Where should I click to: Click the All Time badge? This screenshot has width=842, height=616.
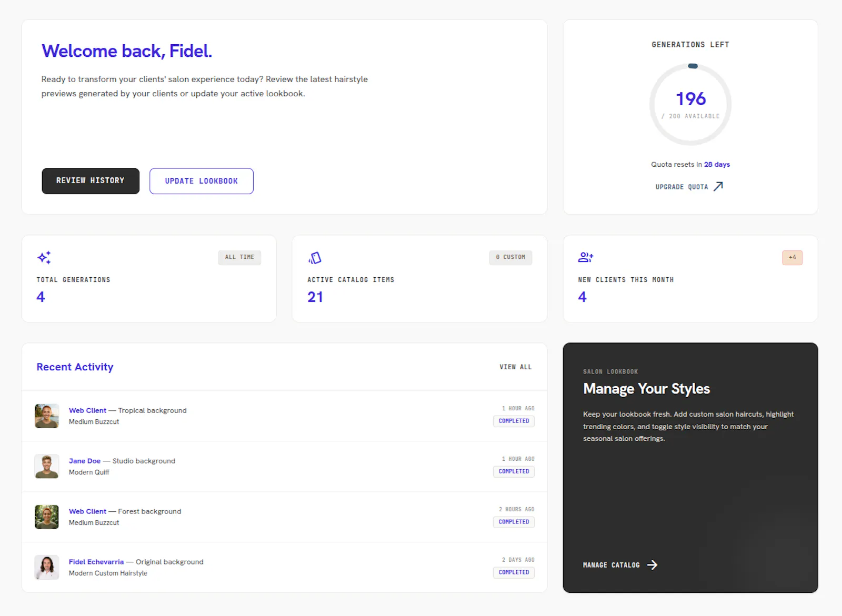pyautogui.click(x=239, y=257)
